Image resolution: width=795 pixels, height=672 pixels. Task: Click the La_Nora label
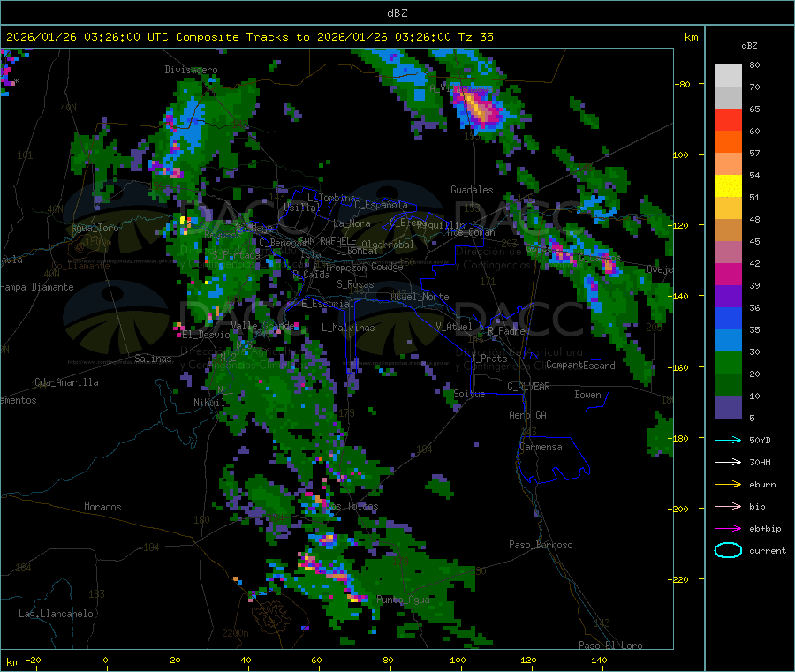[352, 223]
